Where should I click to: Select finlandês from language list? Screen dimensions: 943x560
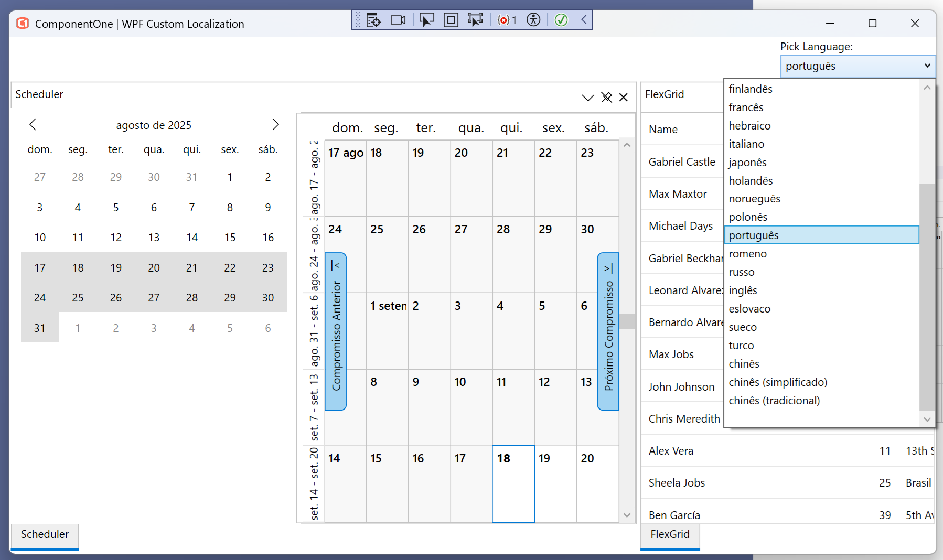821,89
